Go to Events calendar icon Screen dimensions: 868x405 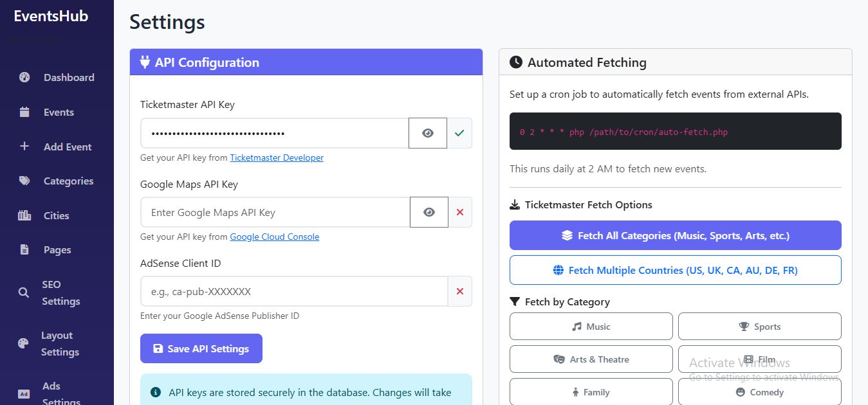(24, 113)
